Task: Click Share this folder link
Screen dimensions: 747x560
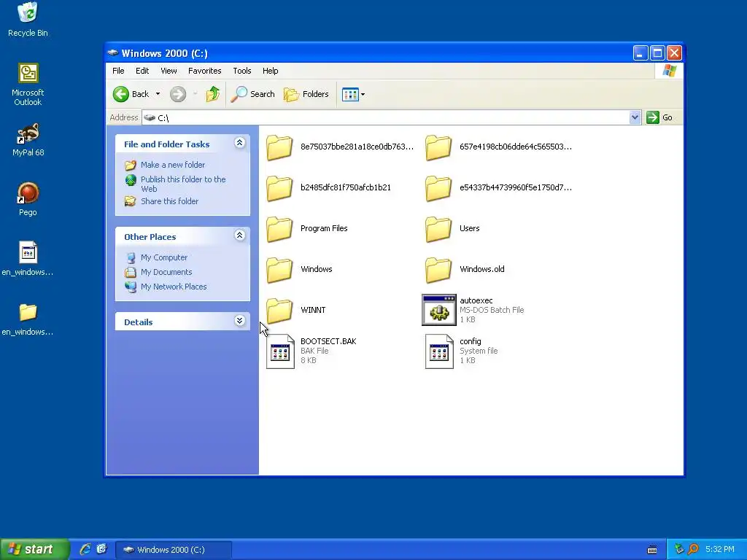Action: tap(169, 201)
